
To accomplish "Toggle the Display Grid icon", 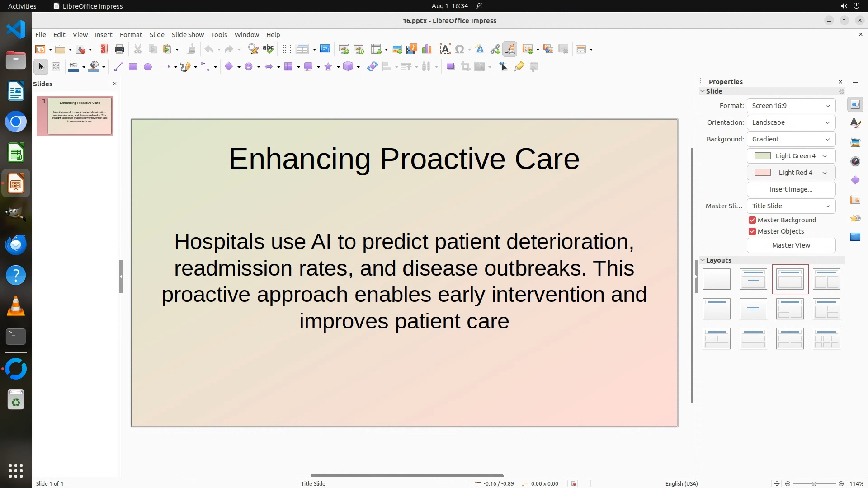I will (x=287, y=49).
